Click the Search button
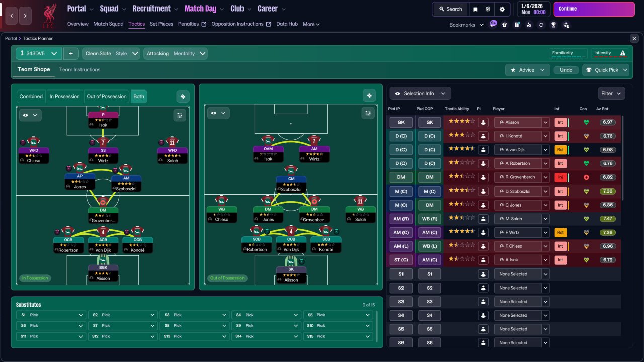The height and width of the screenshot is (362, 644). 450,9
